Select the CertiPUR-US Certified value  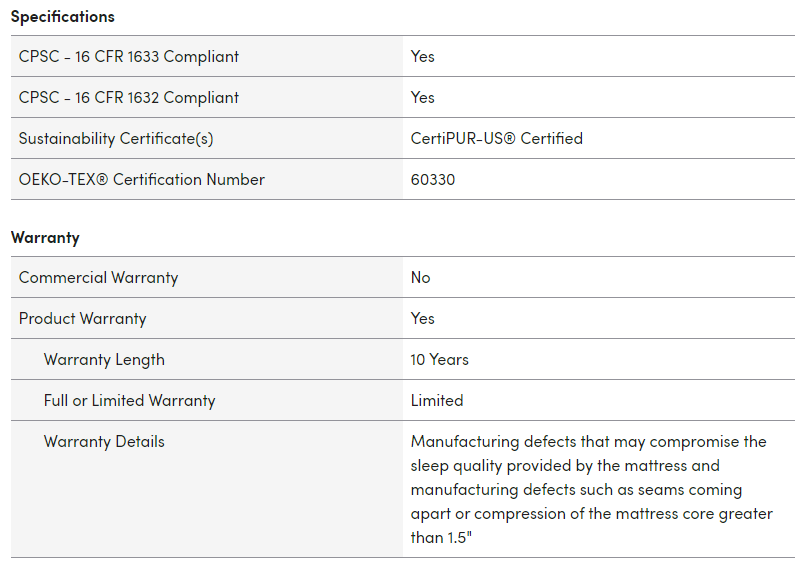[x=496, y=138]
